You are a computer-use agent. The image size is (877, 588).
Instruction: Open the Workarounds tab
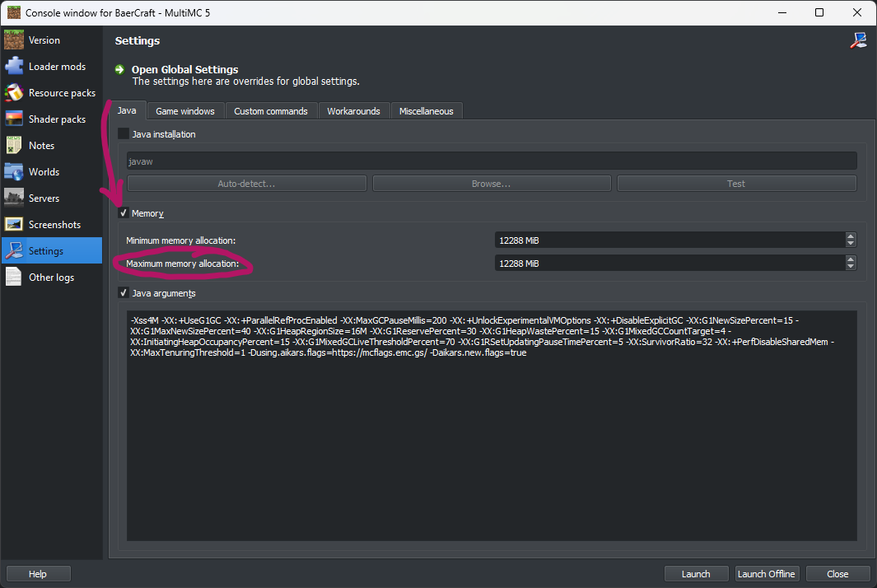[x=353, y=111]
